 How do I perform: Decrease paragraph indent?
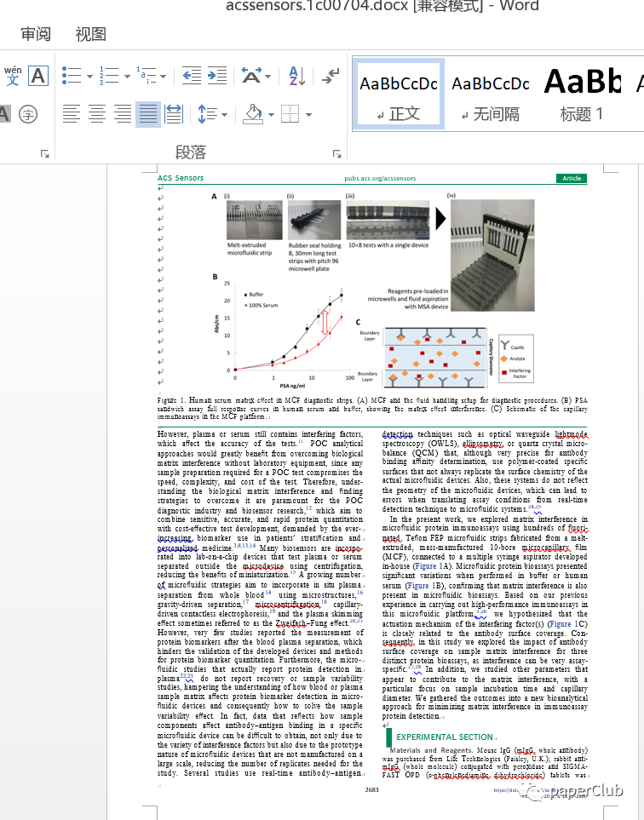pos(192,75)
